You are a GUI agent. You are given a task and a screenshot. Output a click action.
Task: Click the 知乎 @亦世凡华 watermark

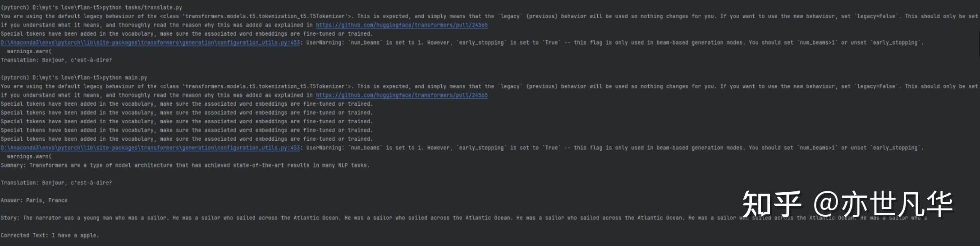847,204
